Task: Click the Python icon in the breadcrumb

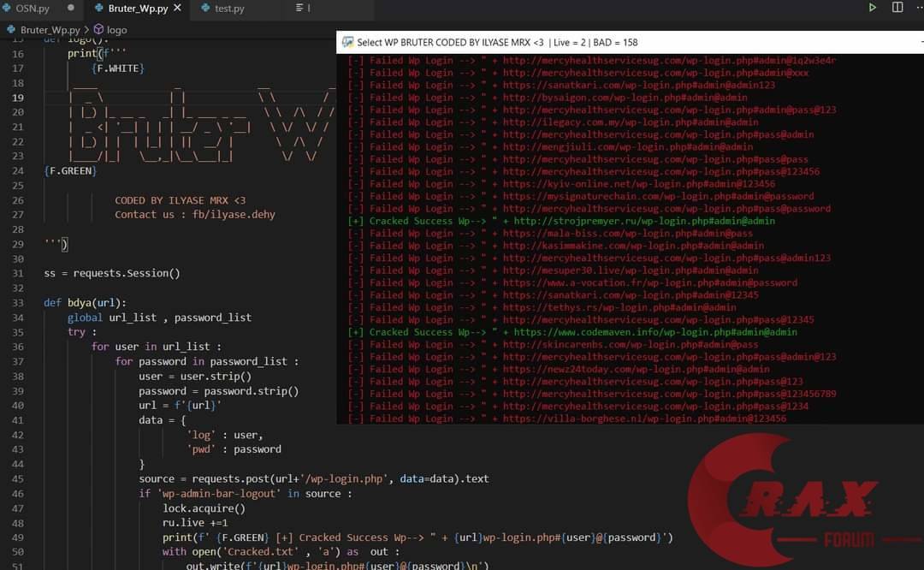Action: click(x=10, y=29)
